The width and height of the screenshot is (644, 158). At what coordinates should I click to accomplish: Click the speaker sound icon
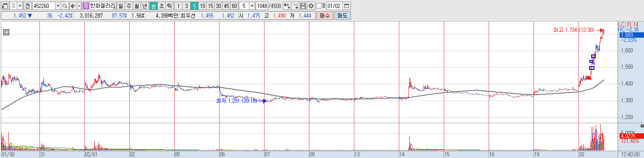[x=73, y=6]
